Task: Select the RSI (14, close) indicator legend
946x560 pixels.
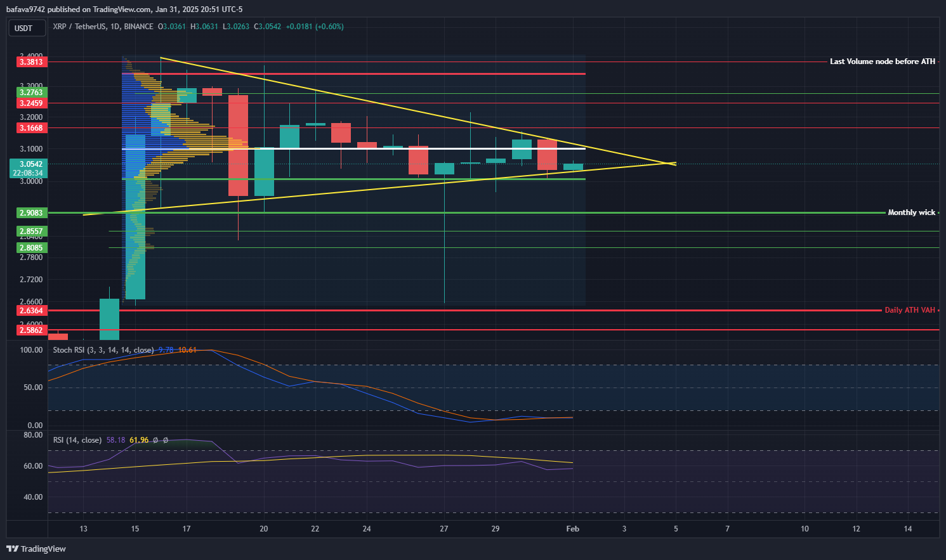Action: click(77, 440)
